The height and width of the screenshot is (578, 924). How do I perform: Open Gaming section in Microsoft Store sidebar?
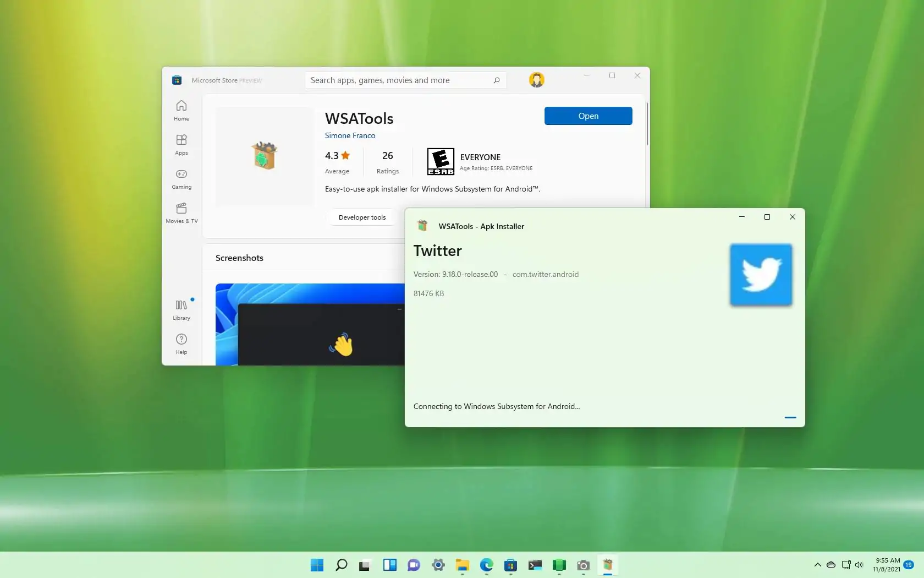(181, 179)
